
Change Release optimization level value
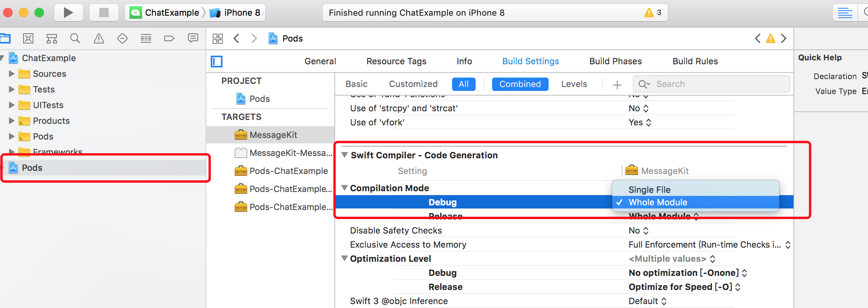[x=685, y=287]
